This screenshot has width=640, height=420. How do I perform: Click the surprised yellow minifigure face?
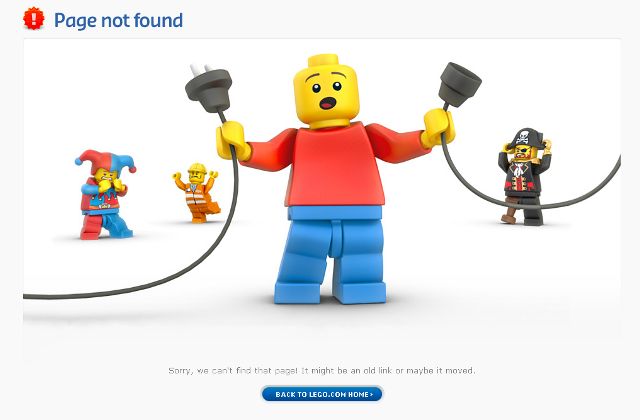pos(327,92)
